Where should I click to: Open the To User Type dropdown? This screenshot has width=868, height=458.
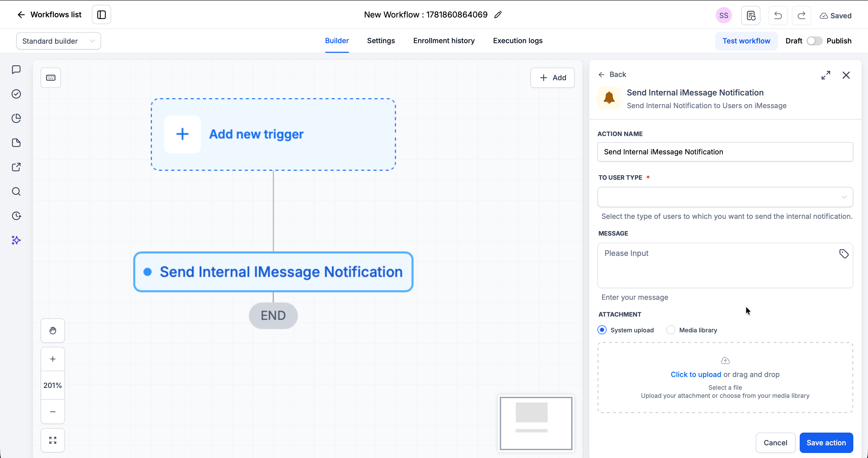(725, 197)
